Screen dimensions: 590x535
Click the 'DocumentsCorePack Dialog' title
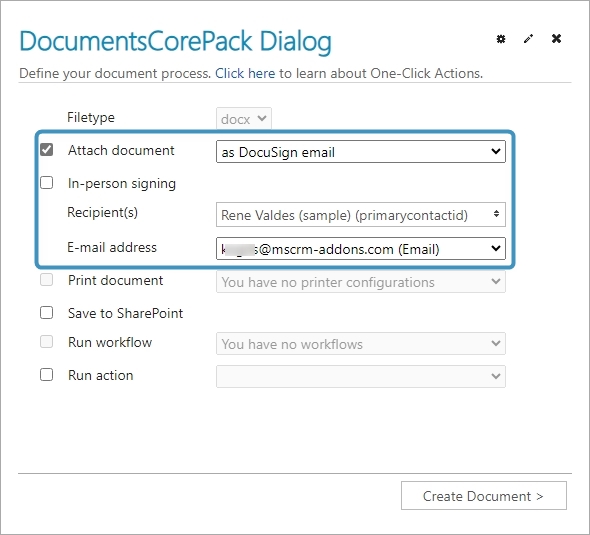click(175, 41)
